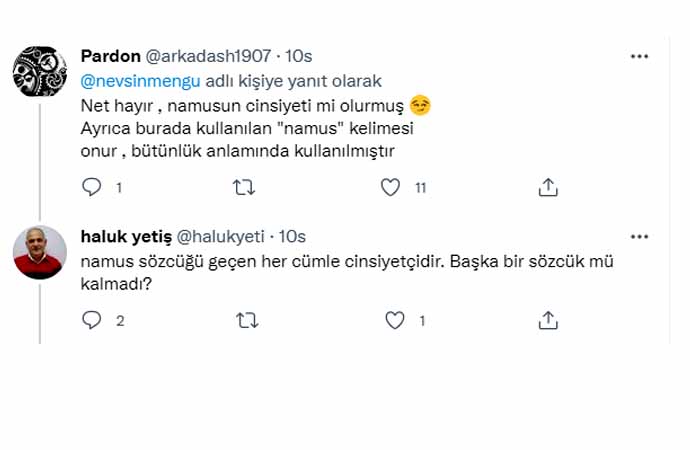Retweet haluk yetiş's tweet
The width and height of the screenshot is (690, 450).
(242, 320)
